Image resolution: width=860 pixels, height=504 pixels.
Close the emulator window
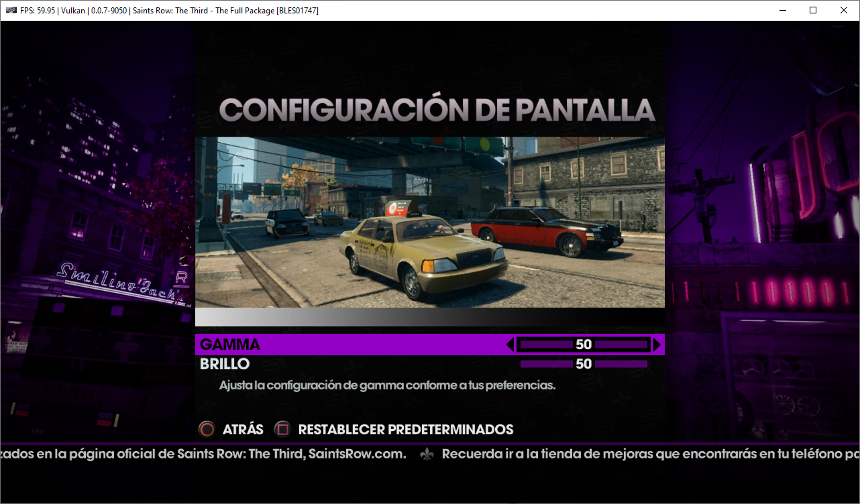tap(844, 10)
